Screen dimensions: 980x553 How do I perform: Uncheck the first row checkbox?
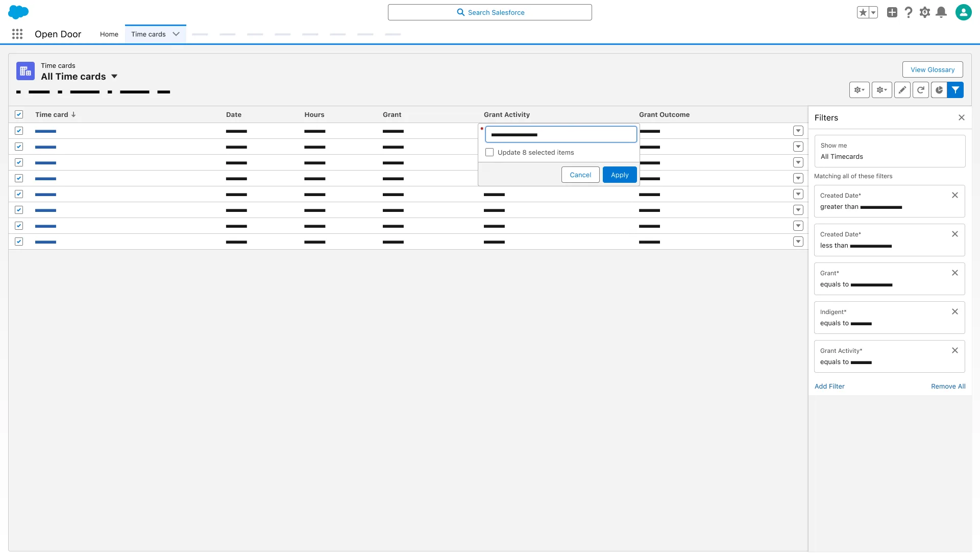click(19, 131)
